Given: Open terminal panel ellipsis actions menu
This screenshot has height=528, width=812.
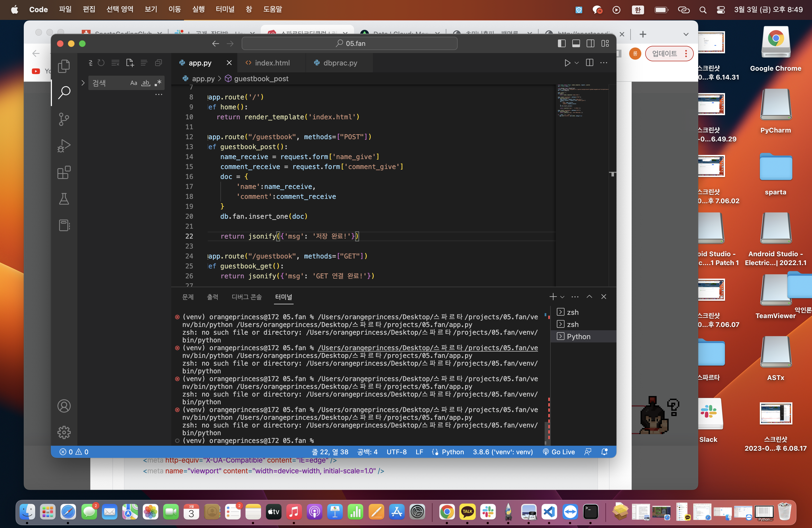Looking at the screenshot, I should 575,297.
